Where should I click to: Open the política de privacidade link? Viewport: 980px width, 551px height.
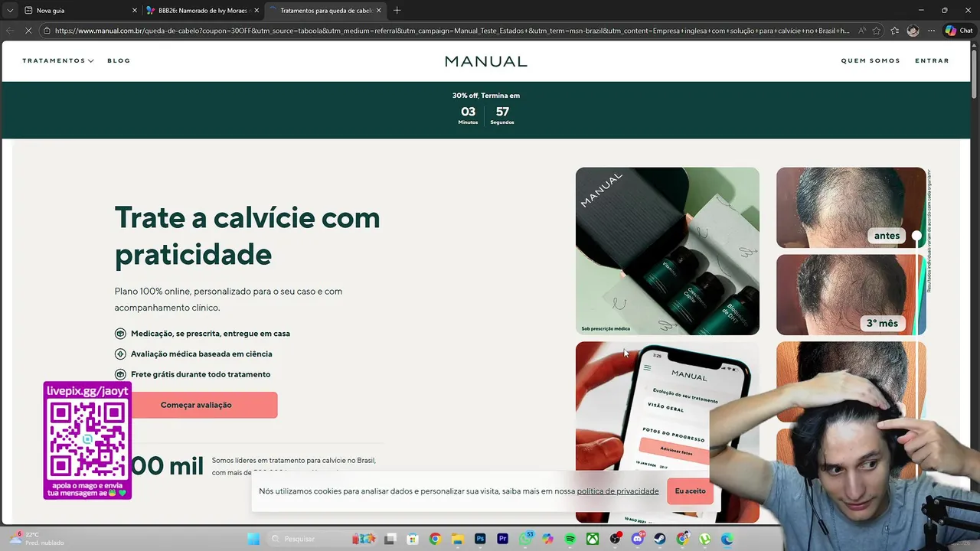(x=618, y=491)
